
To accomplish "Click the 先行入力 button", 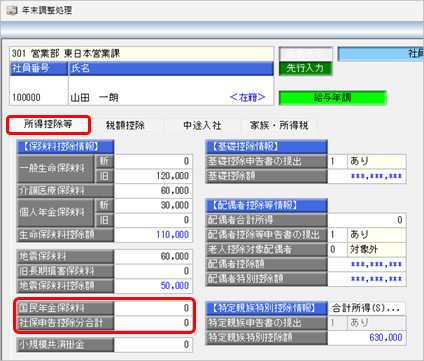I will tap(306, 68).
